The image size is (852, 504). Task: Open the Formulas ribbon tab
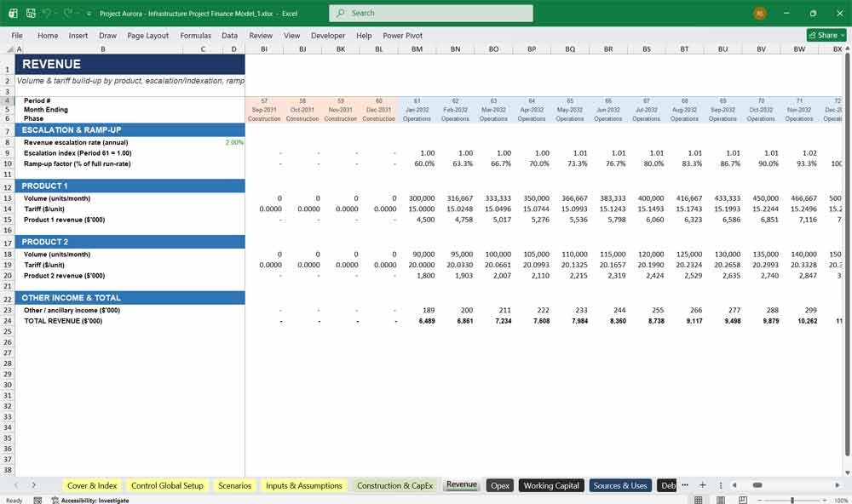(196, 35)
